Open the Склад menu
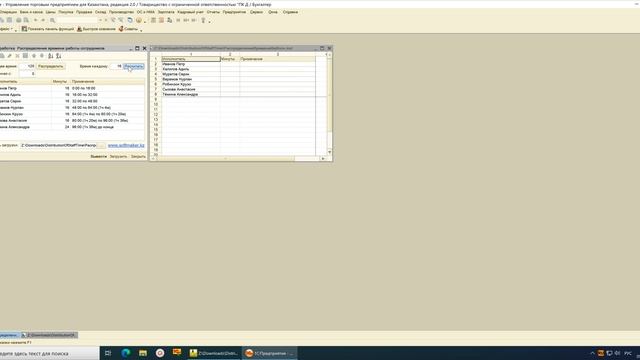Image resolution: width=640 pixels, height=360 pixels. (x=100, y=12)
